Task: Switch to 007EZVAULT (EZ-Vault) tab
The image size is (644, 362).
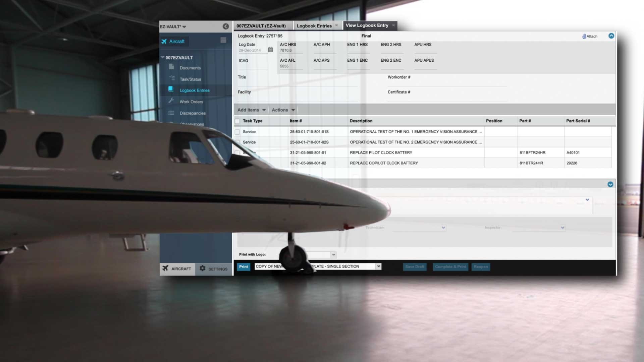Action: click(261, 26)
